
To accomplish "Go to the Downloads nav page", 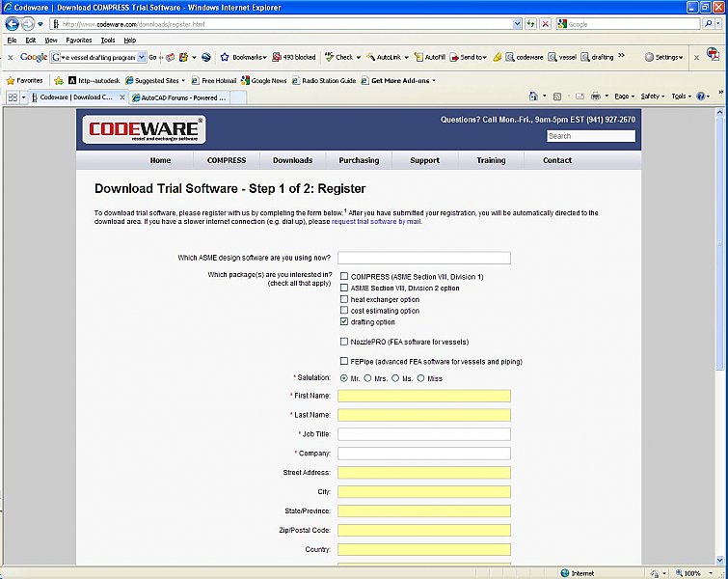I will click(292, 160).
